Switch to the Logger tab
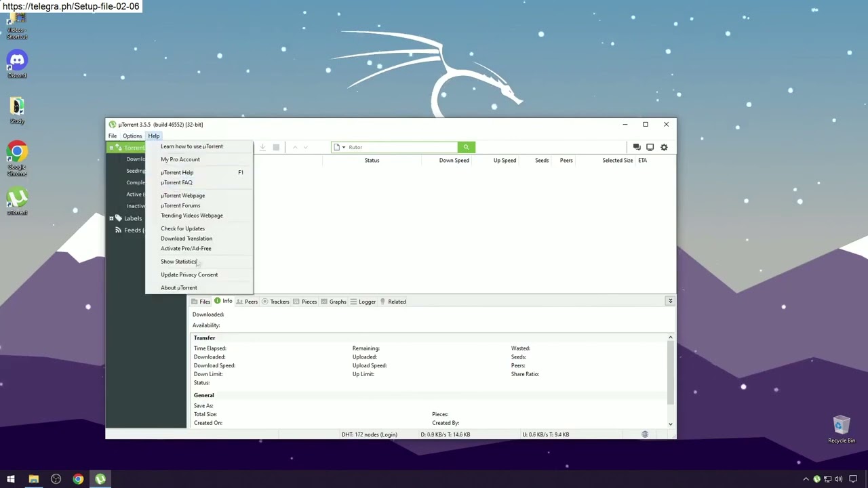Screen dimensions: 868x488 tap(363, 302)
